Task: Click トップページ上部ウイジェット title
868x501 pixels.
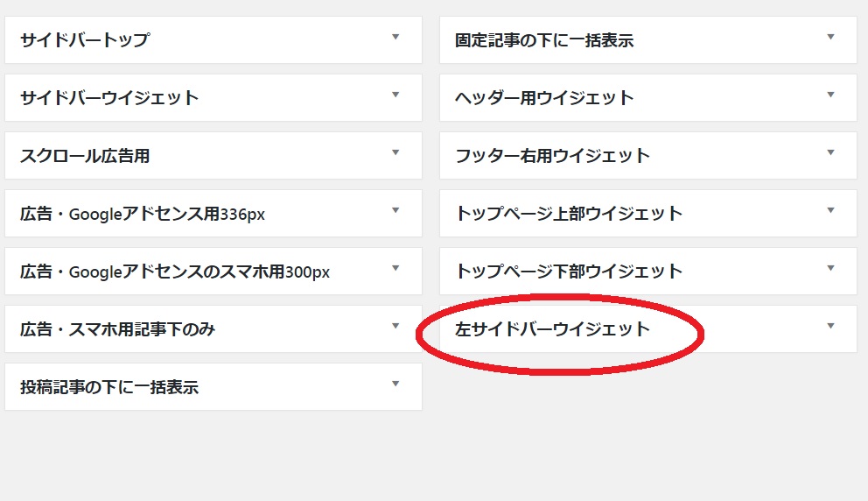Action: click(x=569, y=214)
